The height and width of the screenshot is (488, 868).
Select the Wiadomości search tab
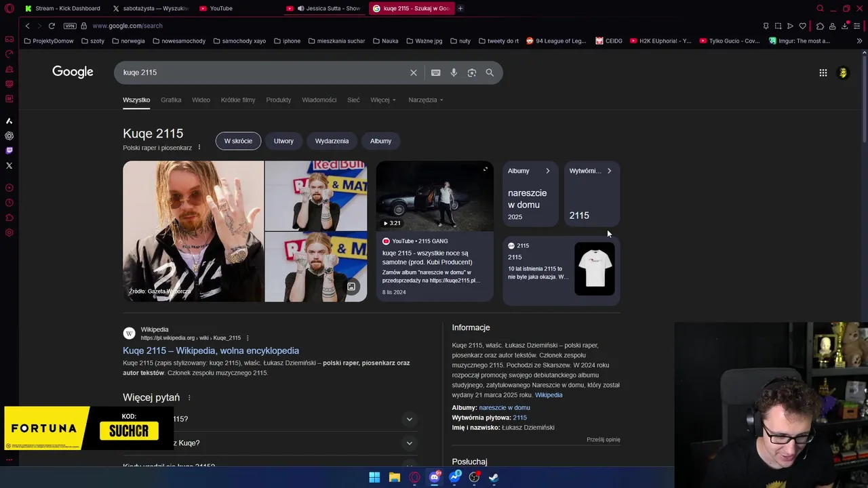tap(319, 100)
